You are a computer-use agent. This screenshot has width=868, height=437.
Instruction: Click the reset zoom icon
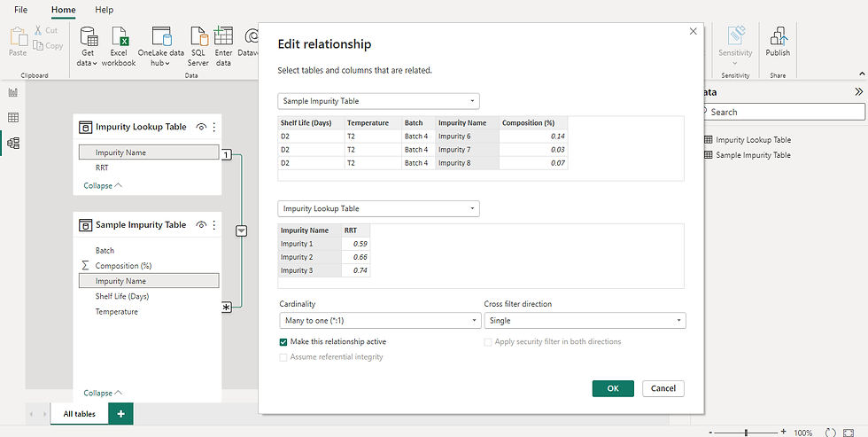(830, 433)
